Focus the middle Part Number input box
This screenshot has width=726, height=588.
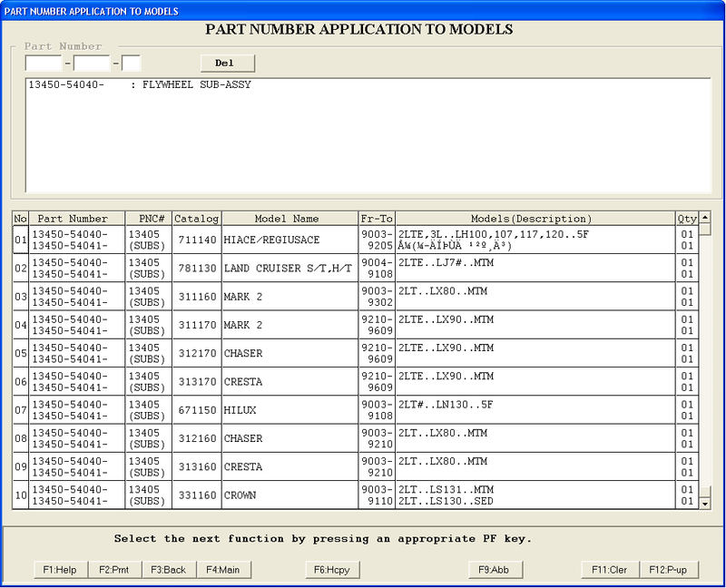(x=92, y=64)
